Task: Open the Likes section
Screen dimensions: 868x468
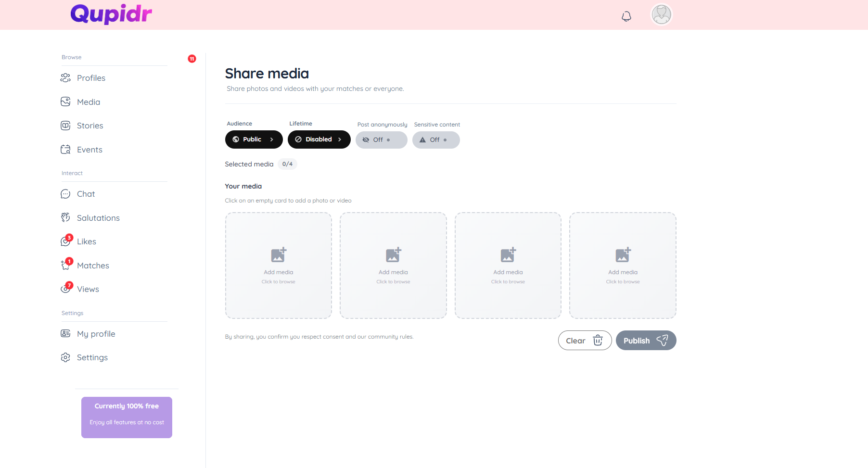Action: (x=86, y=241)
